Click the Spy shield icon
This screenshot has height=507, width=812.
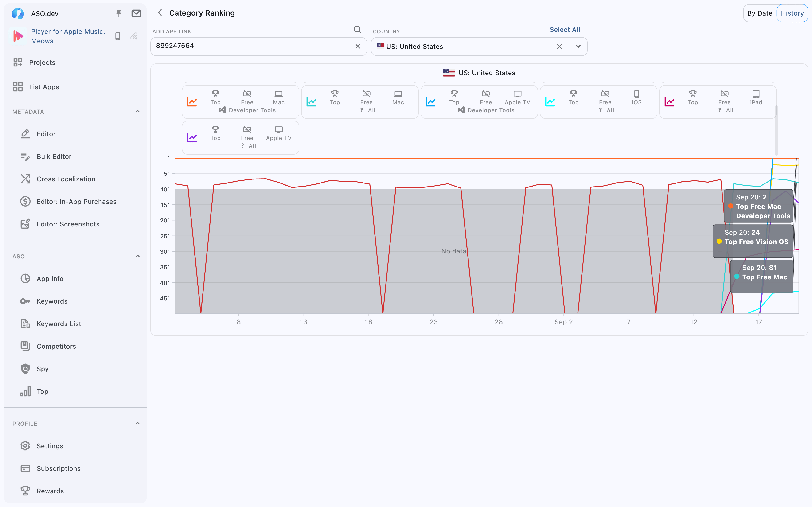coord(25,369)
